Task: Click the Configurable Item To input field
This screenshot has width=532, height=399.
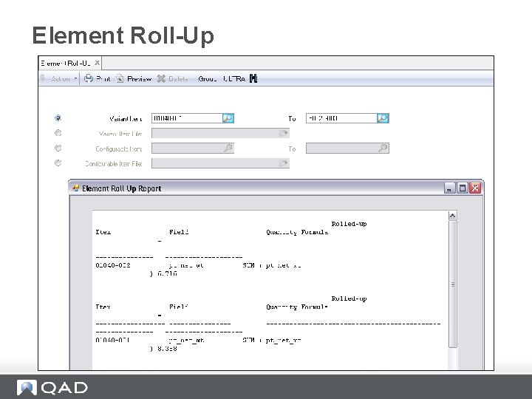Action: coord(341,148)
